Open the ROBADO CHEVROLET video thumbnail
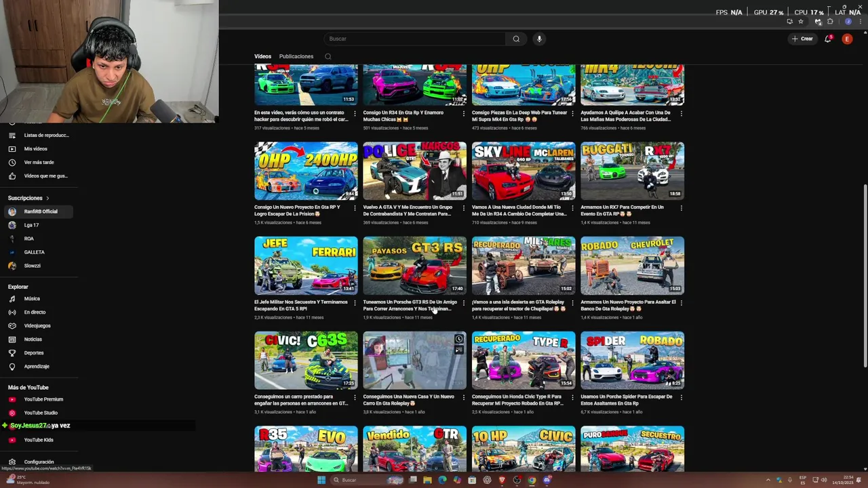Screen dimensions: 868x488 tap(632, 265)
